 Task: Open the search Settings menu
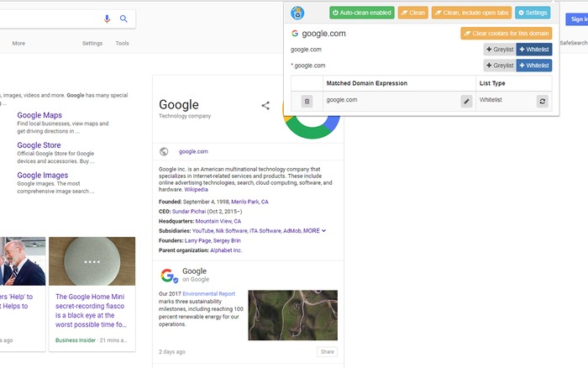click(x=92, y=43)
